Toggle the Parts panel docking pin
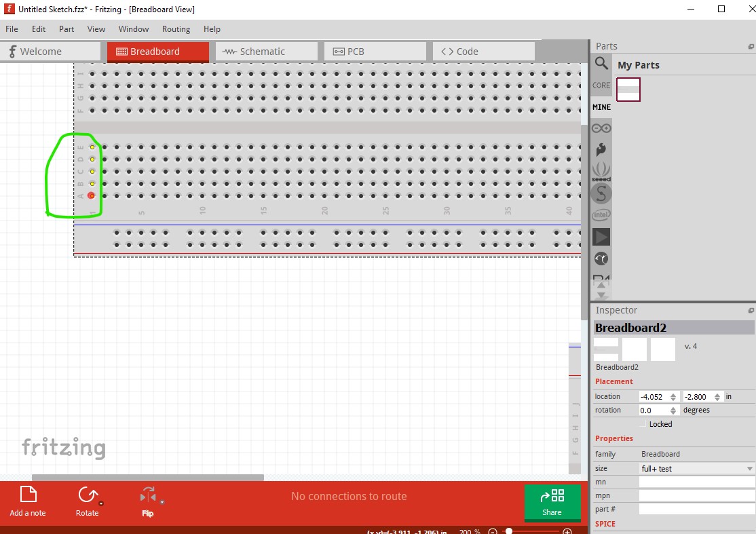Screen dimensions: 756x534 (751, 45)
